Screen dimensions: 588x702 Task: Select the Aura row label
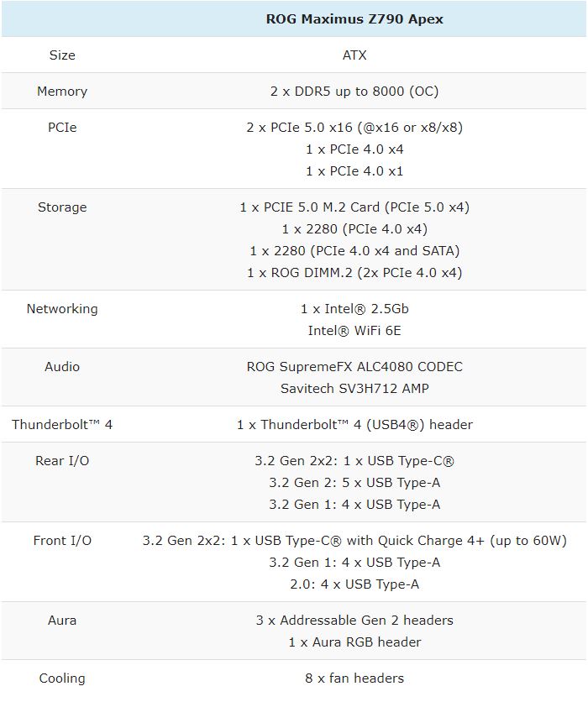point(62,621)
